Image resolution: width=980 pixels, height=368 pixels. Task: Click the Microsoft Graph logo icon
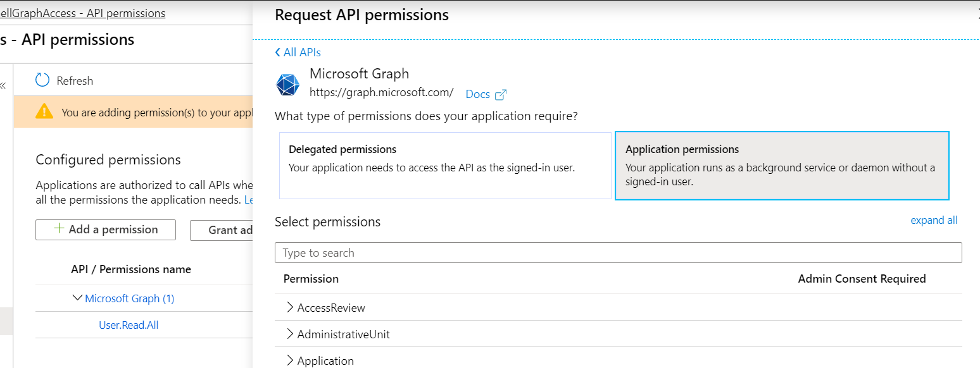click(x=287, y=85)
